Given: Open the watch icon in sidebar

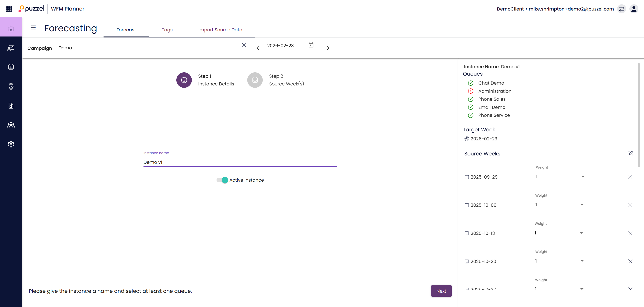Looking at the screenshot, I should pyautogui.click(x=11, y=86).
